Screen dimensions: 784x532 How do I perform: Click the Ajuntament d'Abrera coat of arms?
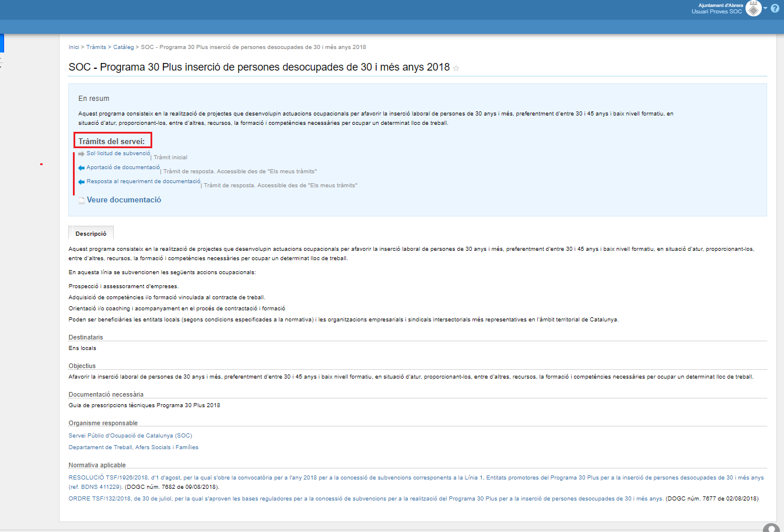pos(754,8)
